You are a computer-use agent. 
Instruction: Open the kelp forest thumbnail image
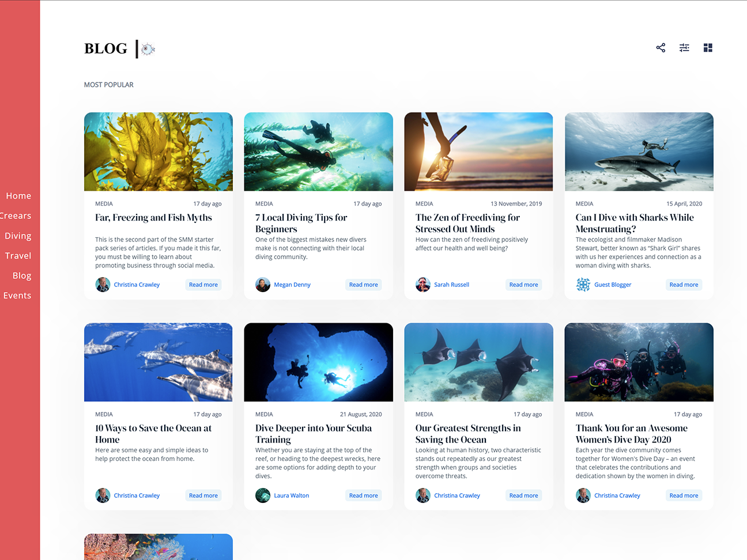pos(159,152)
